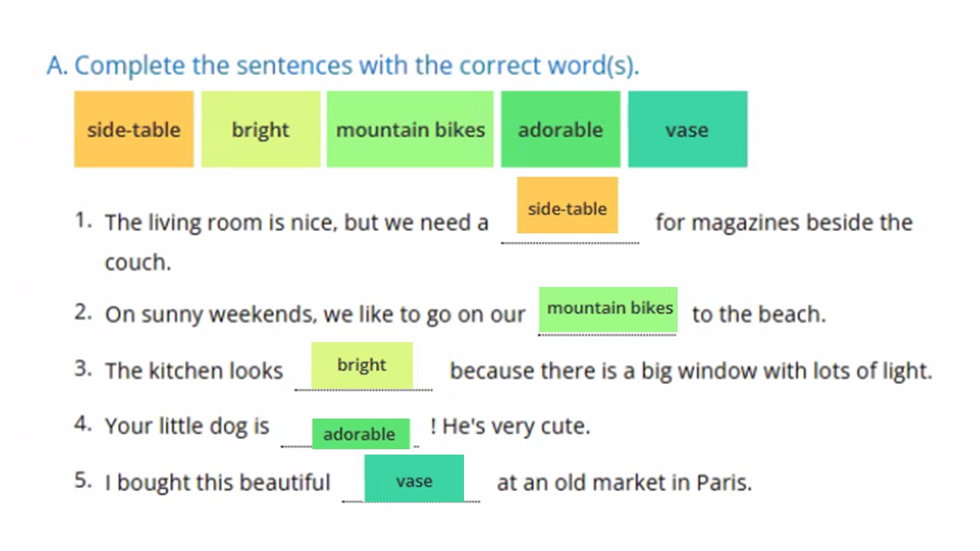Click the text 'I bought this beautiful'
The image size is (980, 551).
click(x=217, y=483)
